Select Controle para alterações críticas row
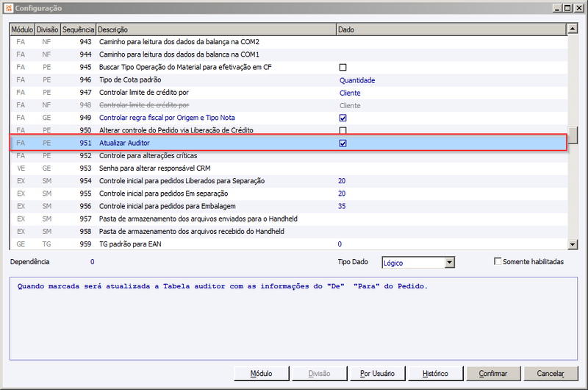The width and height of the screenshot is (588, 390). click(x=288, y=156)
